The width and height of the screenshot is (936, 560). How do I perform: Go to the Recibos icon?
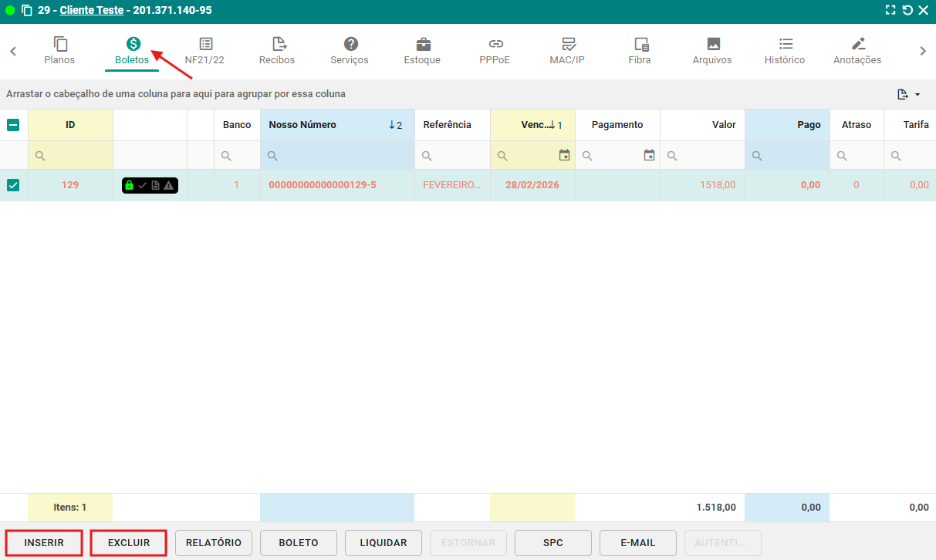point(277,44)
